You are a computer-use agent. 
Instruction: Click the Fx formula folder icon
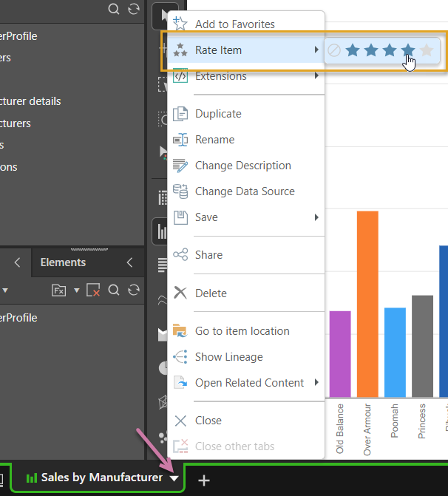[59, 291]
